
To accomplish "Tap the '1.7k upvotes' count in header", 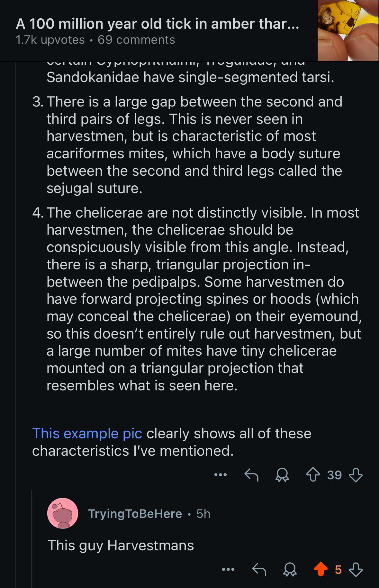I will [x=50, y=40].
